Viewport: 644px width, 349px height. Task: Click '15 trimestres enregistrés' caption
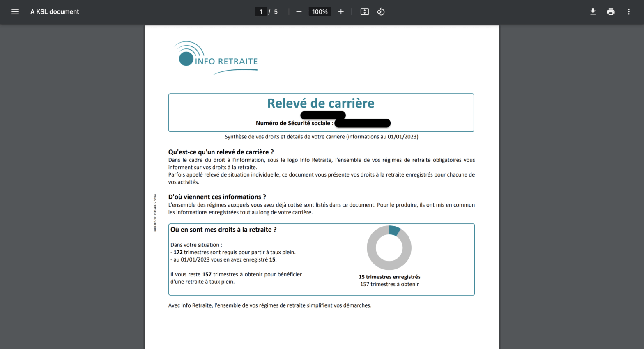[x=389, y=277]
